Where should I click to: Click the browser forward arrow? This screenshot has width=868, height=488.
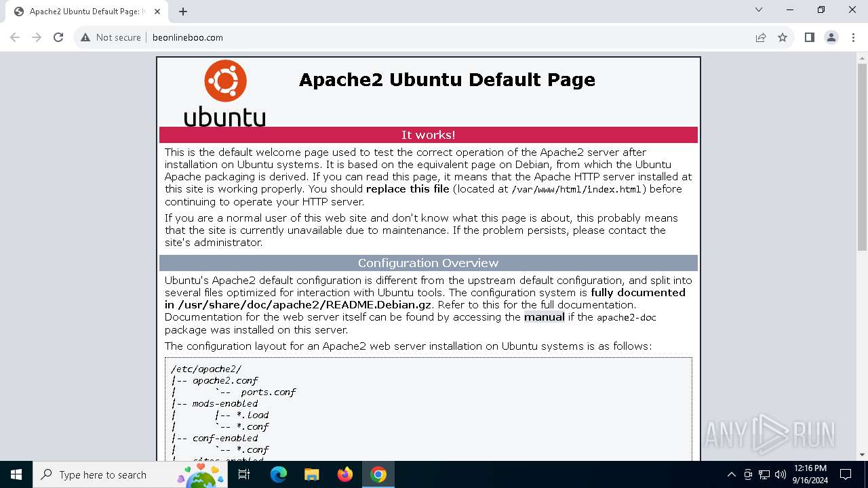tap(37, 37)
